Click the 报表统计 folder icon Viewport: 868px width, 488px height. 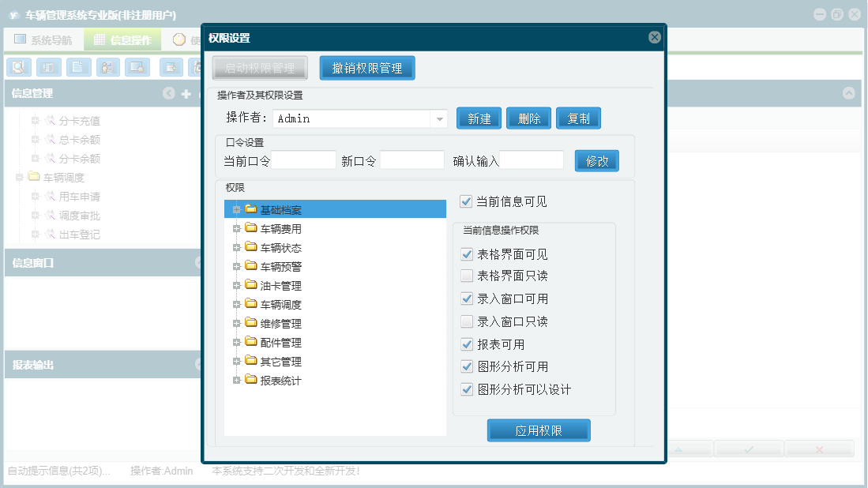[x=251, y=380]
